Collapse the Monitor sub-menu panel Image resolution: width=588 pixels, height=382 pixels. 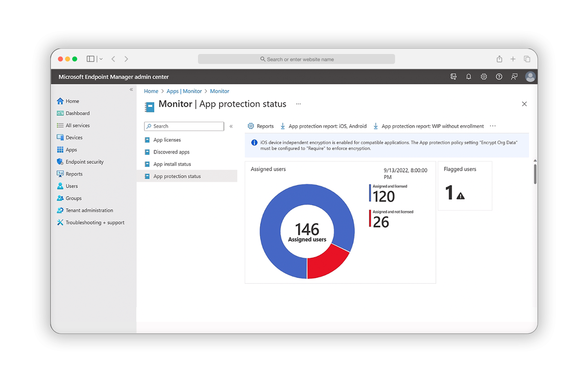coord(231,126)
